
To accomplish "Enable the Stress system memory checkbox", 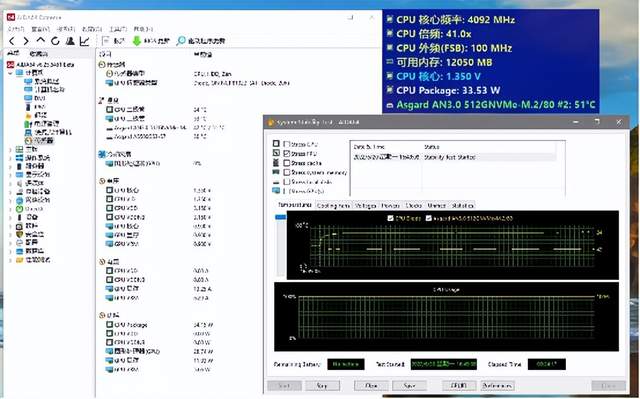I will (287, 172).
